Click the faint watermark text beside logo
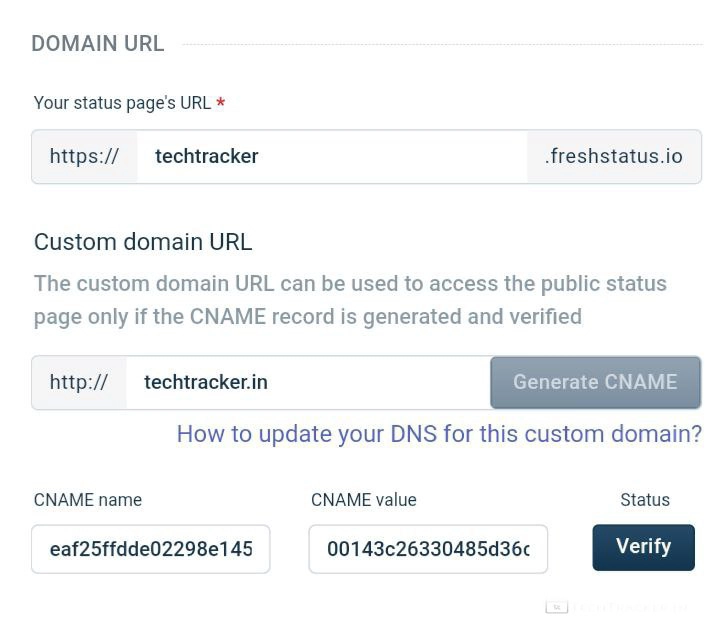Viewport: 720px width, 628px height. point(630,607)
